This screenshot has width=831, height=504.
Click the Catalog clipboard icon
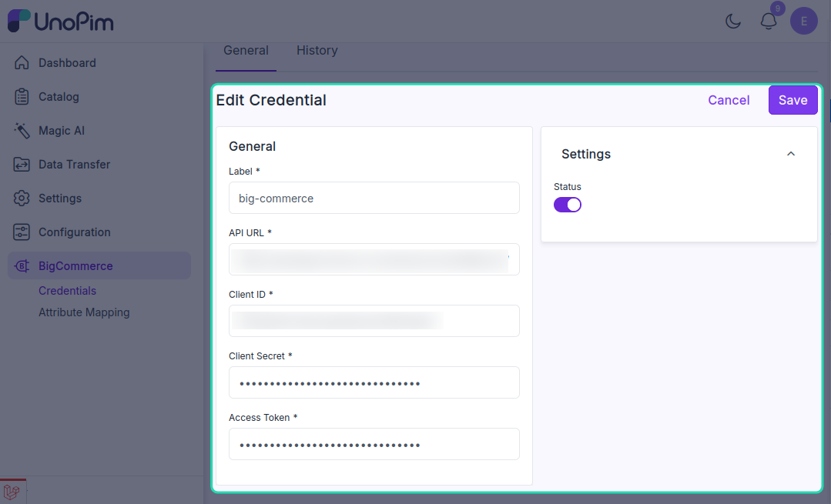tap(22, 96)
